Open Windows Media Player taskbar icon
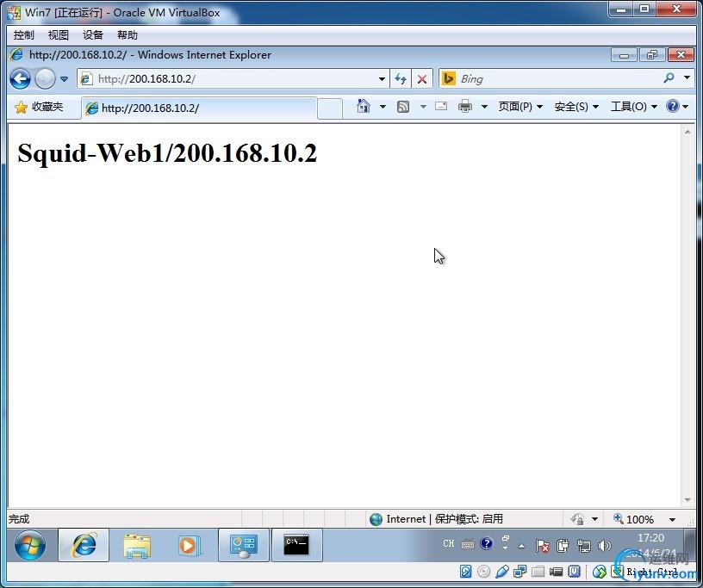 pyautogui.click(x=190, y=546)
